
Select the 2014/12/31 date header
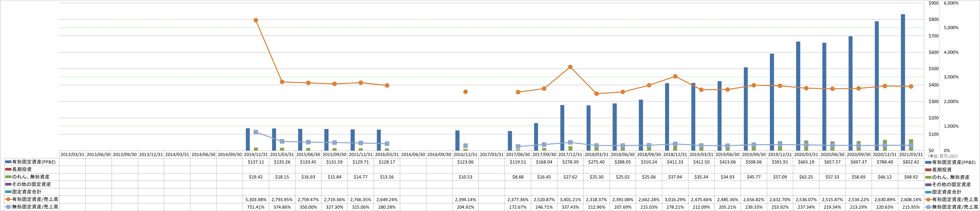click(256, 155)
